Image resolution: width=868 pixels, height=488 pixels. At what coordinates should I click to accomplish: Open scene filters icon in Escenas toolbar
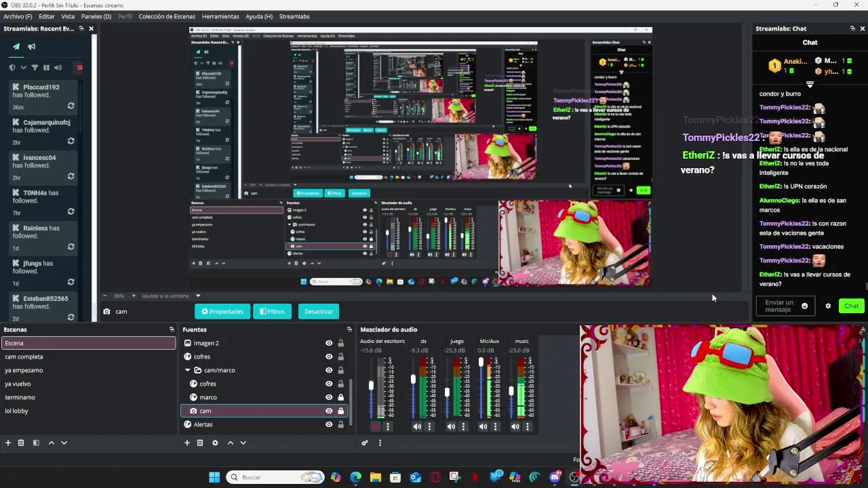click(x=36, y=443)
